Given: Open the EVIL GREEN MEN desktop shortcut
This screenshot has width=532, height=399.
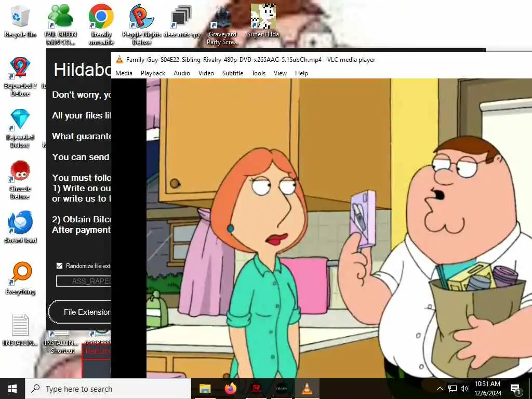Looking at the screenshot, I should 61,24.
